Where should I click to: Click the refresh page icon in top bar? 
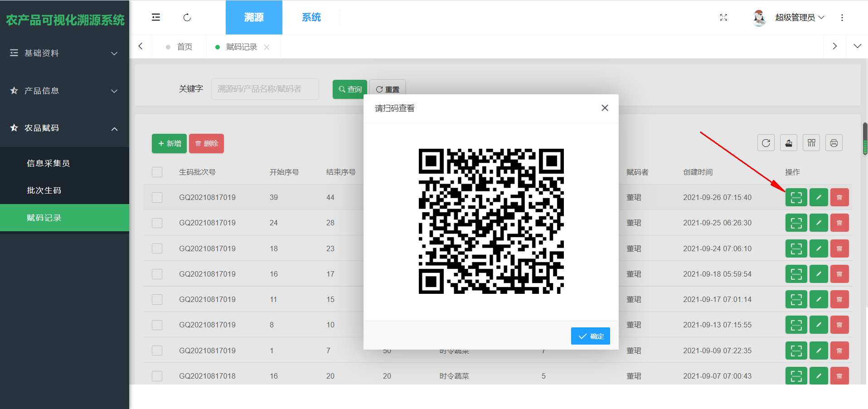(187, 17)
